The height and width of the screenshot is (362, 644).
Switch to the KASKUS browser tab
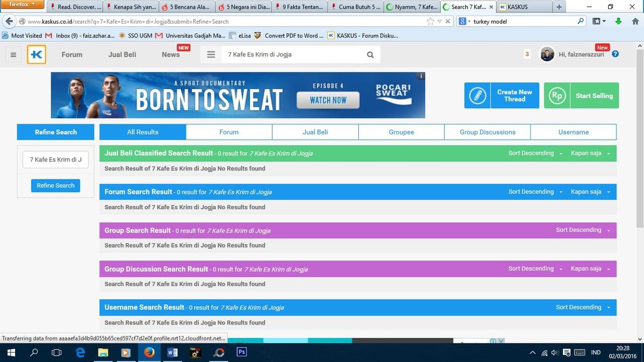[x=524, y=7]
